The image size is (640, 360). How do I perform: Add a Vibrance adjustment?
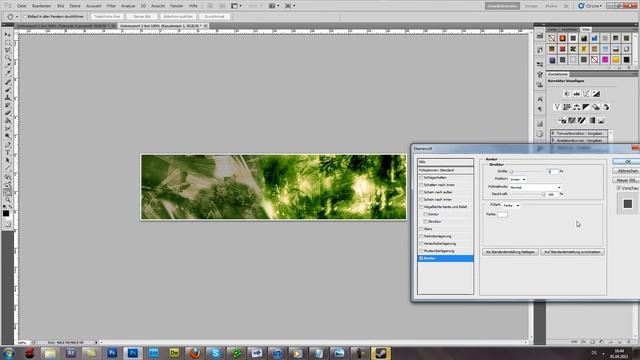tap(557, 107)
